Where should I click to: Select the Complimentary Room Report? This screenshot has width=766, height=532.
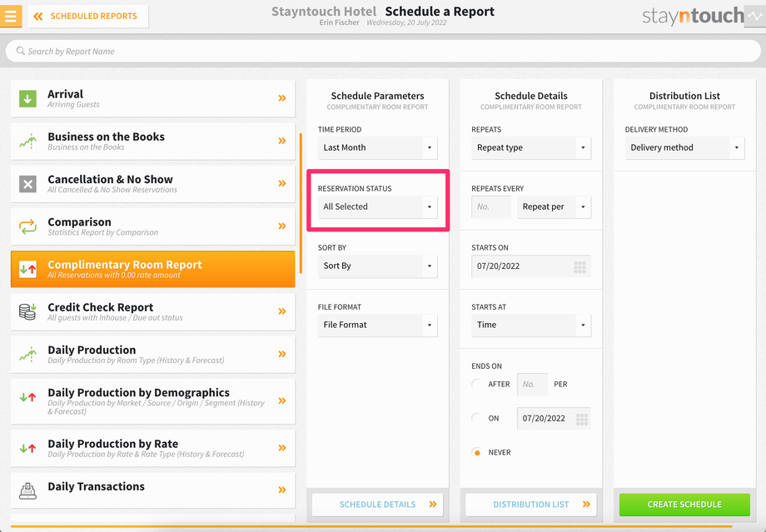click(x=153, y=269)
